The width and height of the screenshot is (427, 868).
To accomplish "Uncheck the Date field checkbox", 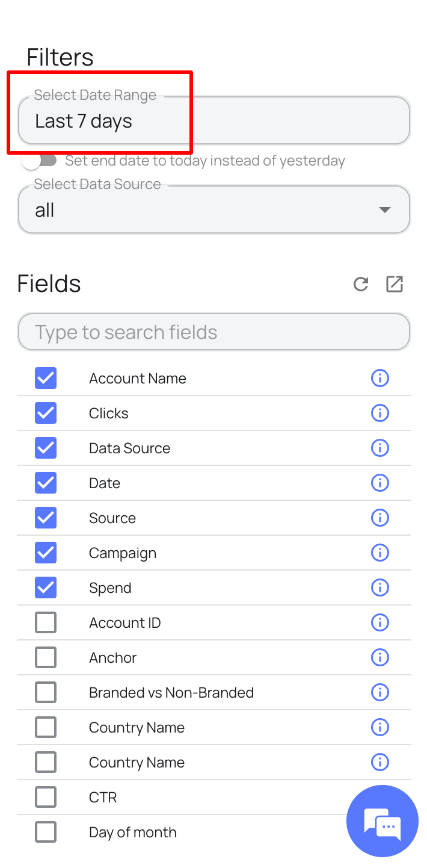I will pos(46,483).
